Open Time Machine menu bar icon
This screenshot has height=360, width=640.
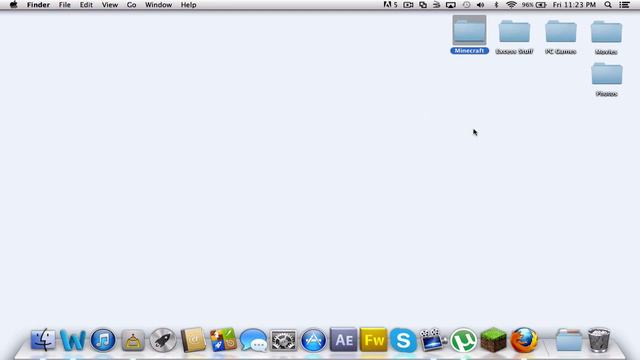tap(467, 5)
